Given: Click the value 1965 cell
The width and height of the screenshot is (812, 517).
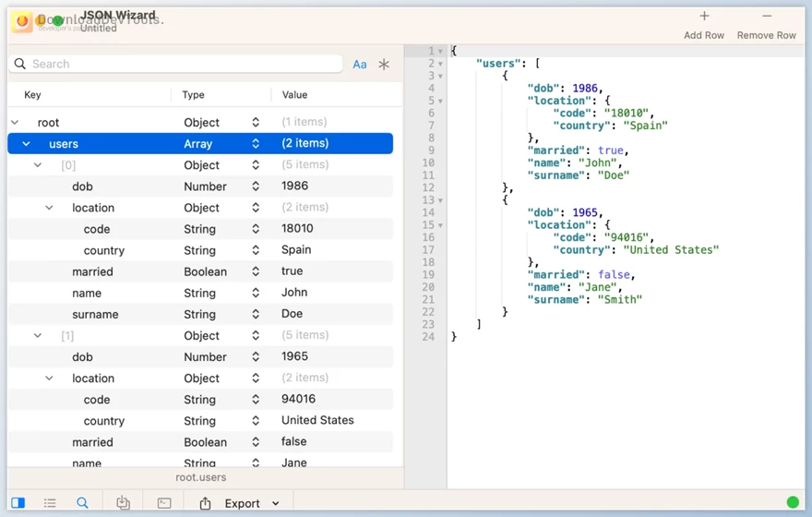Looking at the screenshot, I should pyautogui.click(x=294, y=356).
